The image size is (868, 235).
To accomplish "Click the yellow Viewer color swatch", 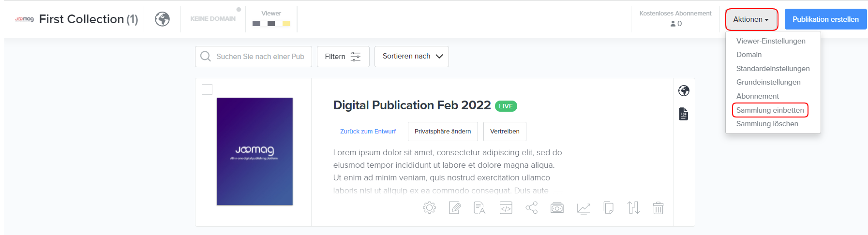I will 286,23.
